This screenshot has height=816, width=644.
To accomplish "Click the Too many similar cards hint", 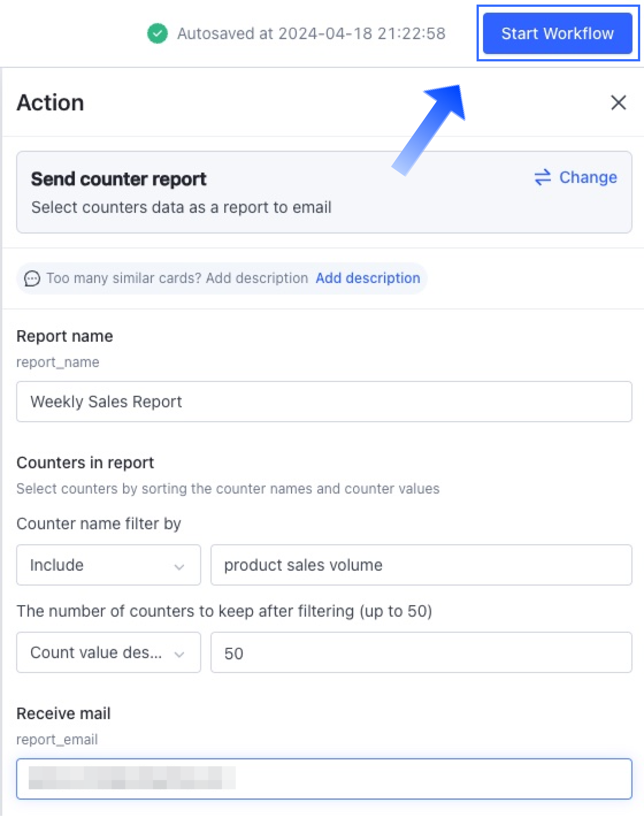I will tap(177, 278).
